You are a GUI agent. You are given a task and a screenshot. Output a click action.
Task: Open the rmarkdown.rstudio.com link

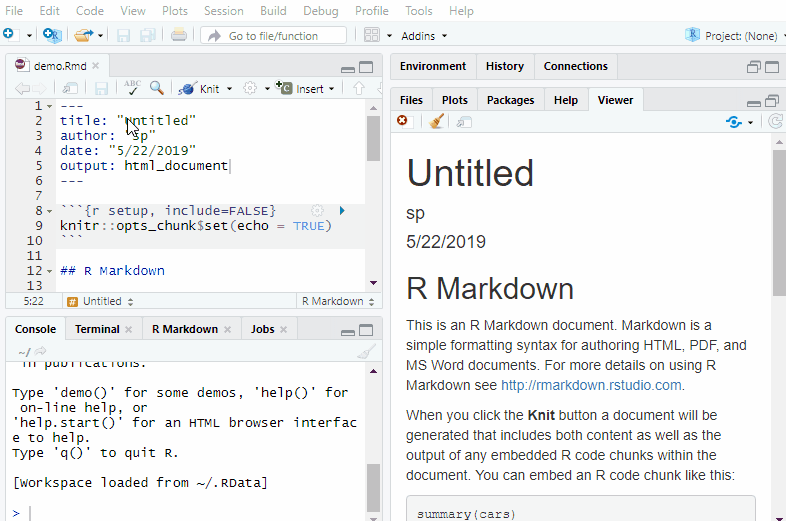[x=591, y=385]
